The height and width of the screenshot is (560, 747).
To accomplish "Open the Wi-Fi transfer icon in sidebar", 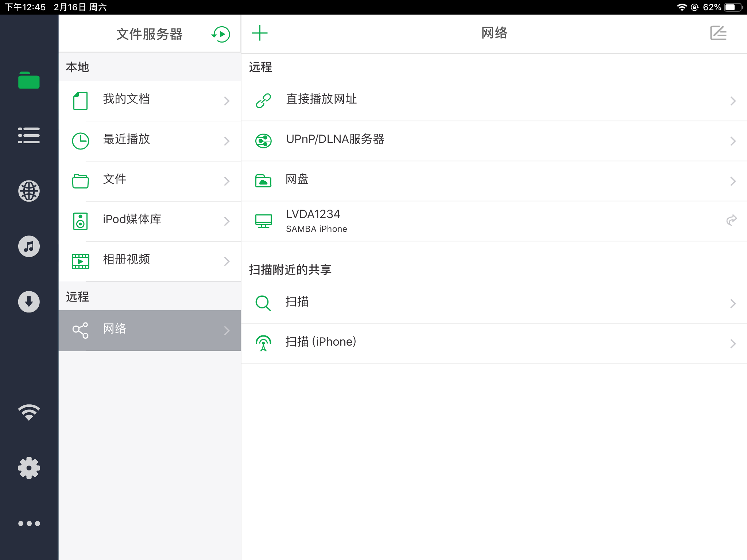I will (29, 412).
